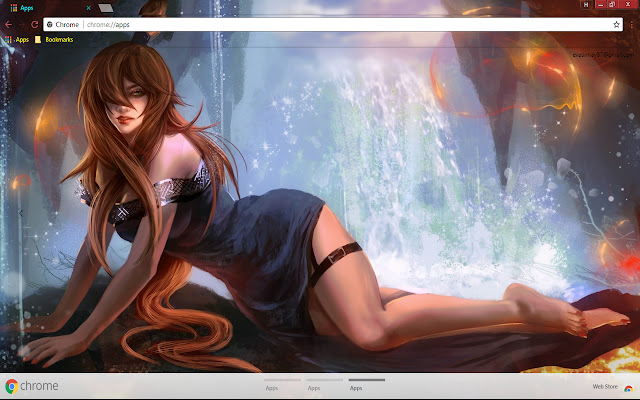
Task: Click the back navigation arrow
Action: 8,24
